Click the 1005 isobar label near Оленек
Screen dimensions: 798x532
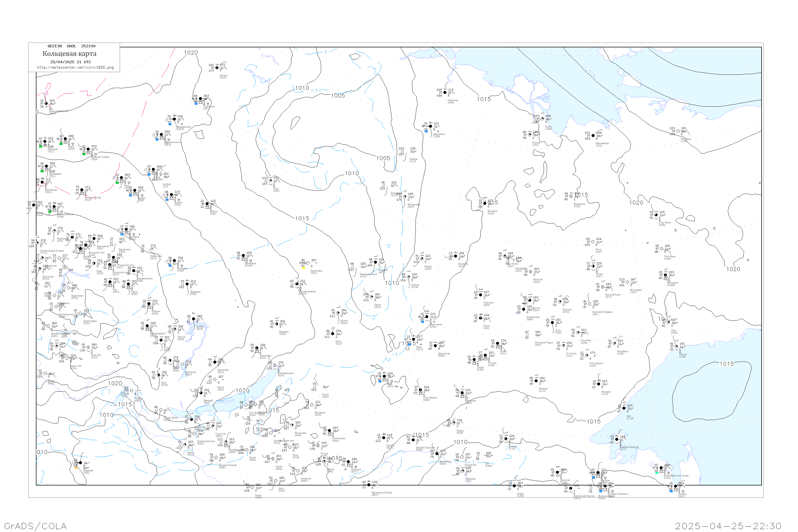tap(383, 158)
